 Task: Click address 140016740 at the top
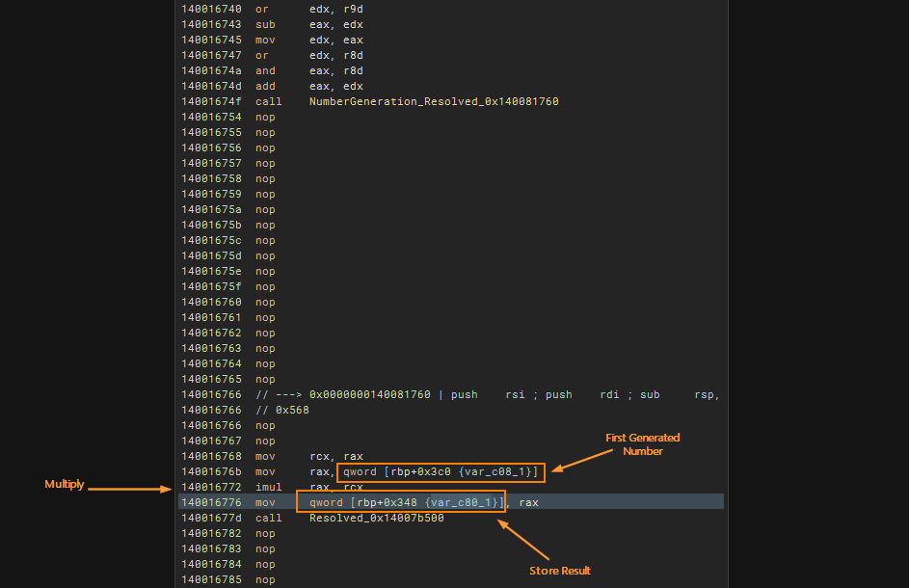click(211, 9)
